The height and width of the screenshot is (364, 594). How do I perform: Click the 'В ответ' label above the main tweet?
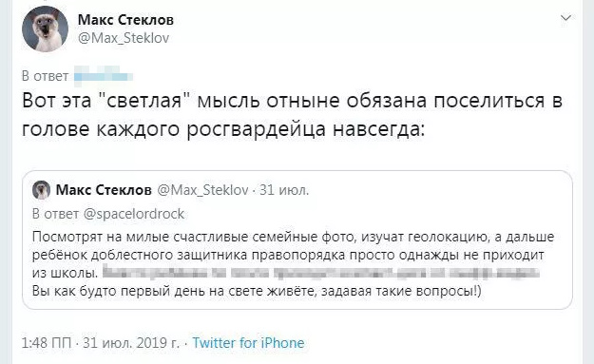tap(45, 76)
